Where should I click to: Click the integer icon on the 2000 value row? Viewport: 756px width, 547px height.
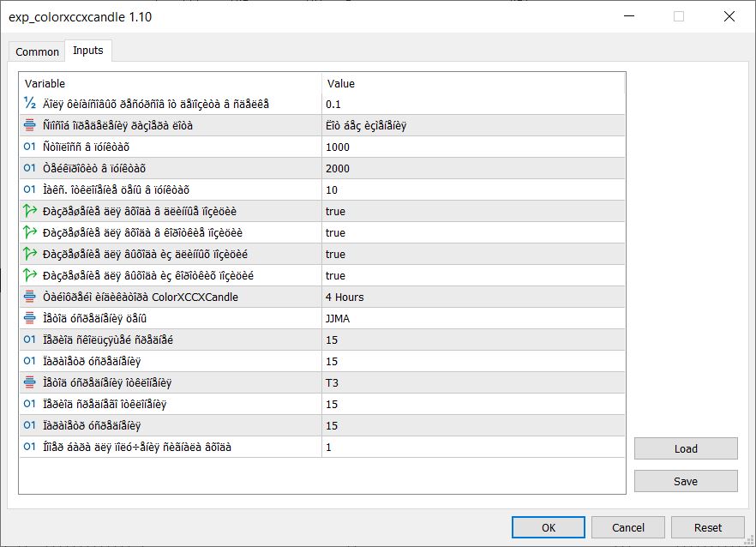(x=30, y=168)
